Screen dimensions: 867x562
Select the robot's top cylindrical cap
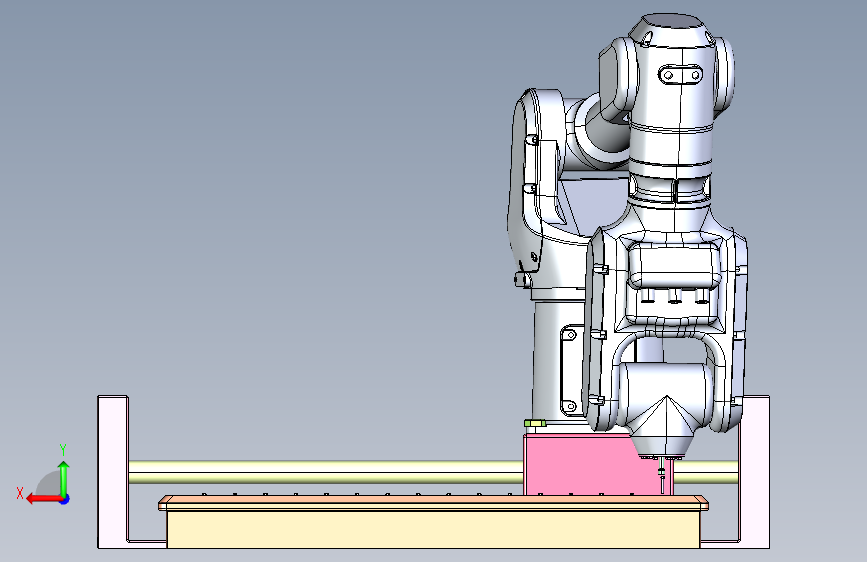click(674, 29)
